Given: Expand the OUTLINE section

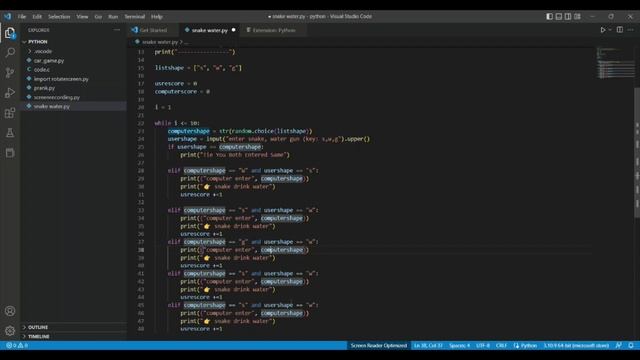Looking at the screenshot, I should pos(38,327).
